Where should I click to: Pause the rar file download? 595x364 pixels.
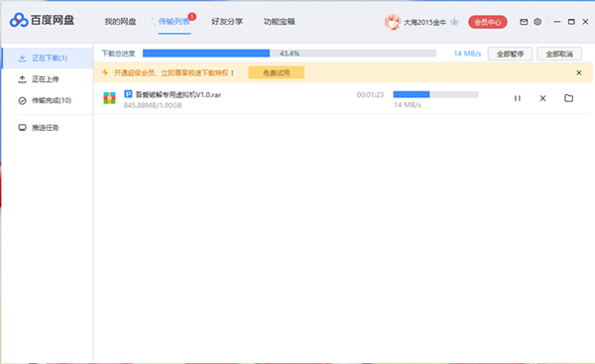point(518,98)
